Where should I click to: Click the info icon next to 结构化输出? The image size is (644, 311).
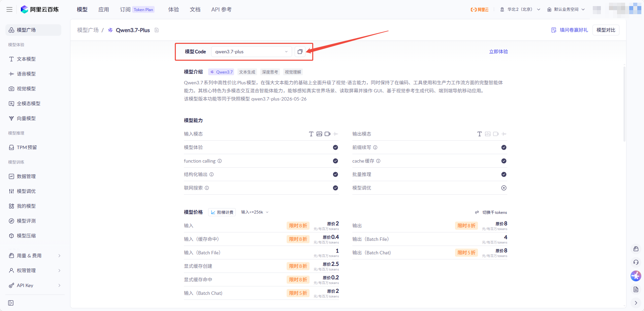[212, 174]
